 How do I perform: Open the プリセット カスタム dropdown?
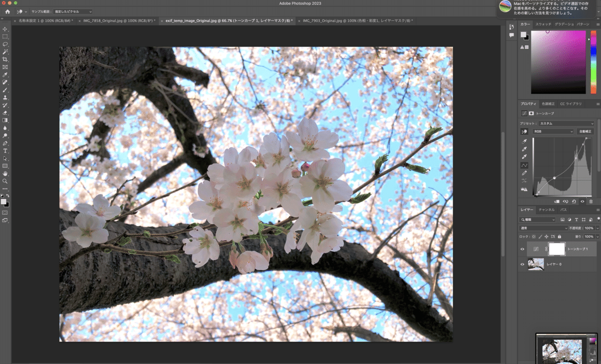[x=566, y=123]
